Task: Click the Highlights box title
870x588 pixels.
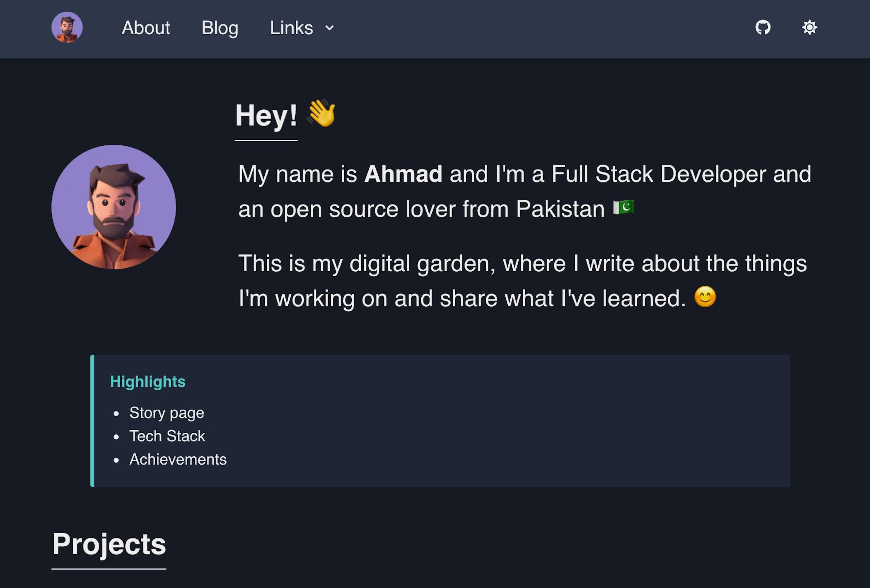Action: 148,381
